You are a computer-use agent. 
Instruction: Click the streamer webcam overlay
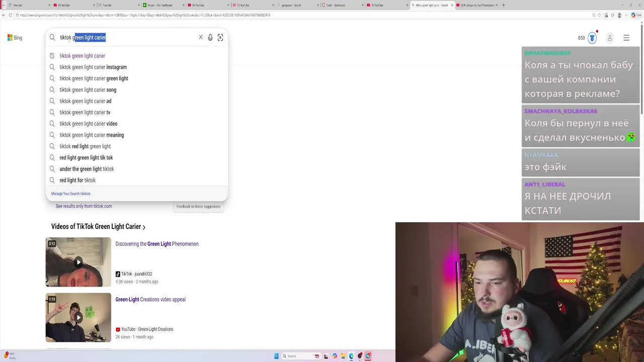[x=519, y=292]
